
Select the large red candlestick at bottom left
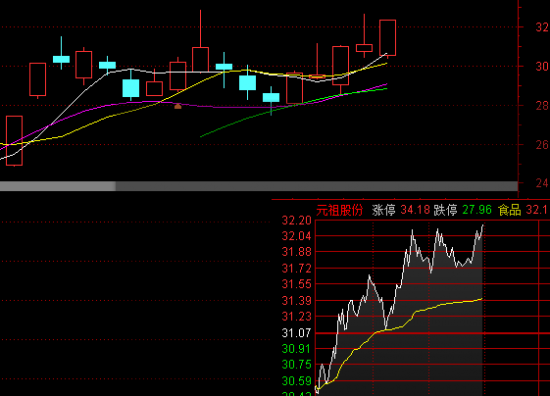[x=14, y=141]
